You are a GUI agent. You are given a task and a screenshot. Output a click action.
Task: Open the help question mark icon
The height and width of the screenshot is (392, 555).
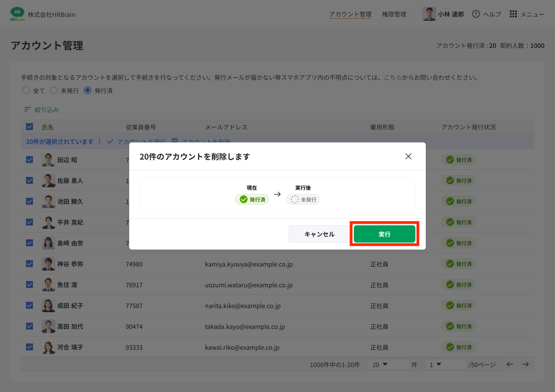pos(476,14)
